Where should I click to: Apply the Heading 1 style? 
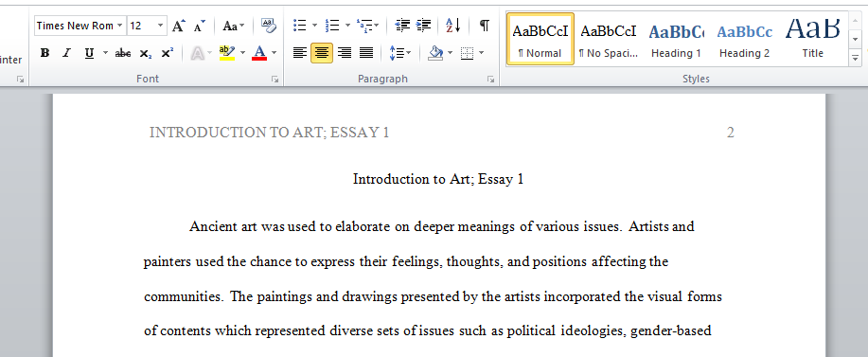point(676,39)
